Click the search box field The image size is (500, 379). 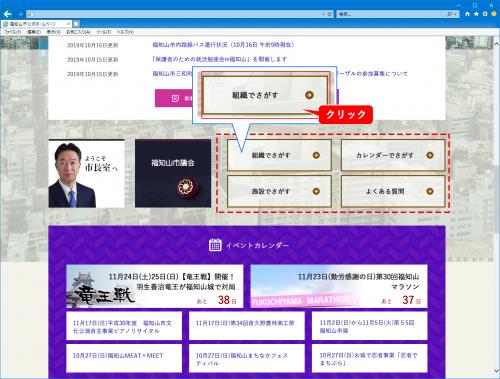[x=391, y=14]
